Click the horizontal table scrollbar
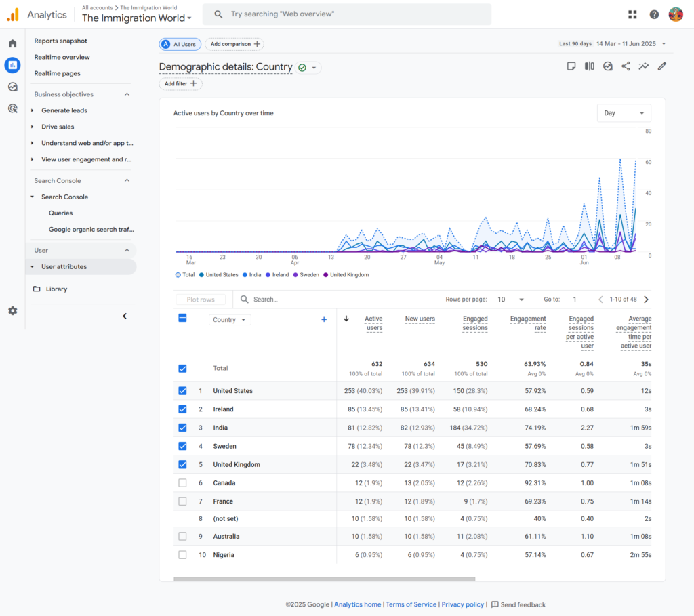 [x=325, y=579]
